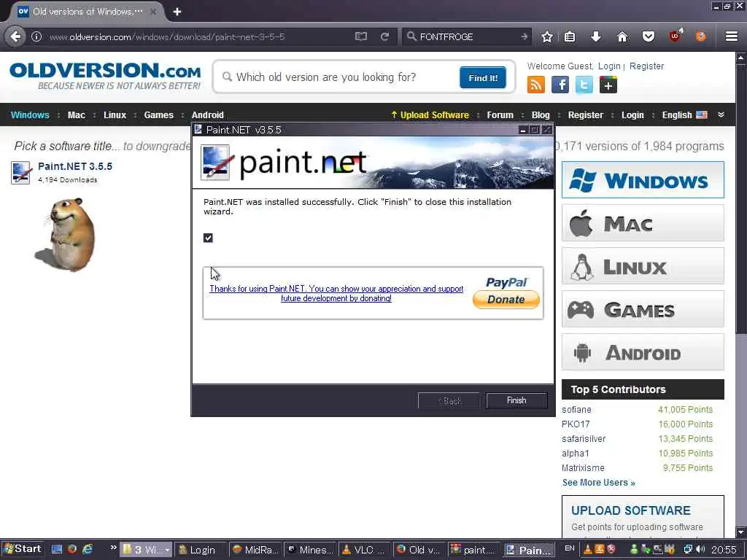Click the search arrow in FONTFROGE box

524,36
